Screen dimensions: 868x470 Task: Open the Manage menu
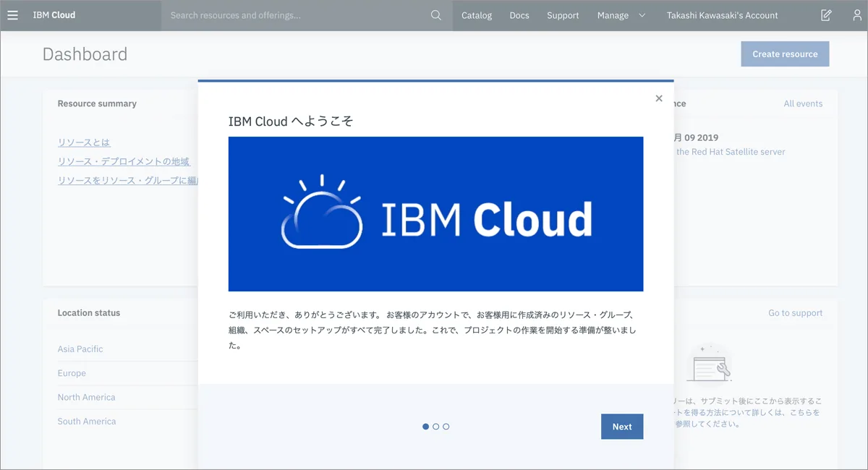click(x=613, y=15)
